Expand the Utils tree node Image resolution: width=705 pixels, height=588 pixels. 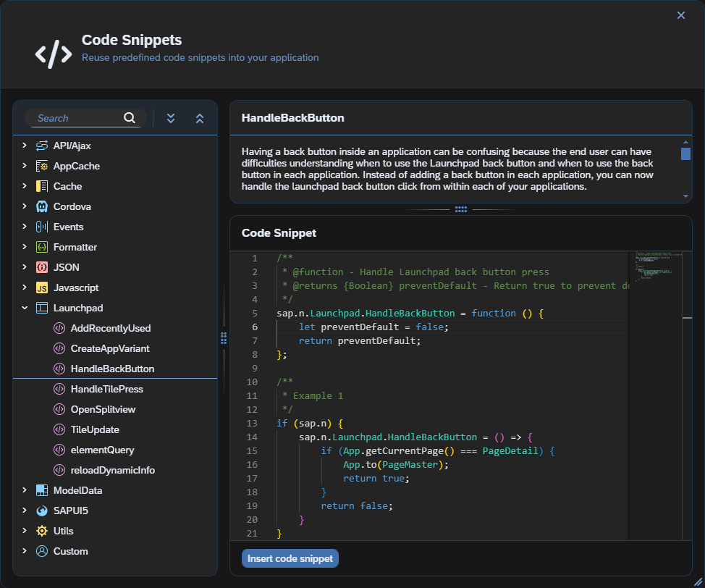(x=25, y=530)
